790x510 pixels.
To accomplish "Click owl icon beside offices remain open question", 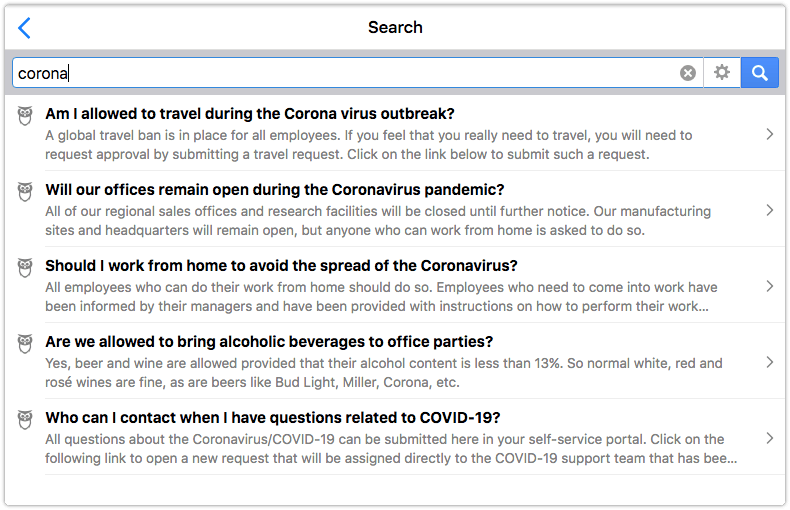I will click(25, 192).
